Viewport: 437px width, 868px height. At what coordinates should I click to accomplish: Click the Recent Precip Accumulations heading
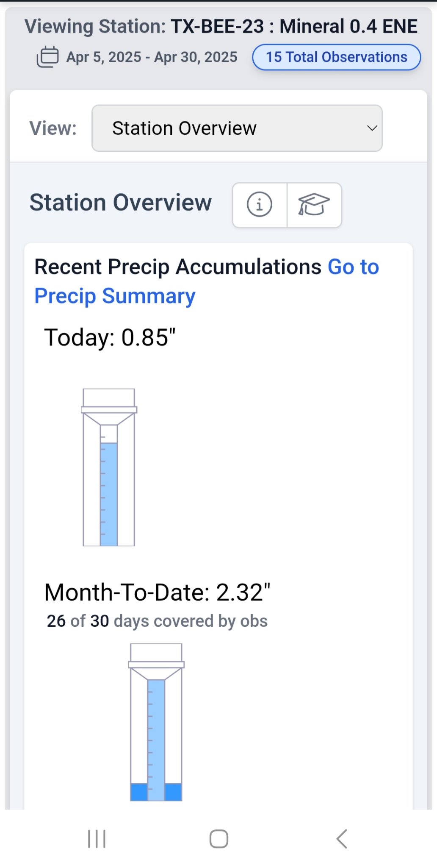[x=178, y=267]
